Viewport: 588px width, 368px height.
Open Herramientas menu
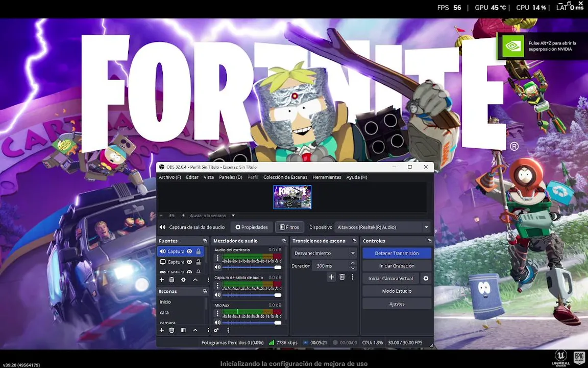pyautogui.click(x=327, y=177)
